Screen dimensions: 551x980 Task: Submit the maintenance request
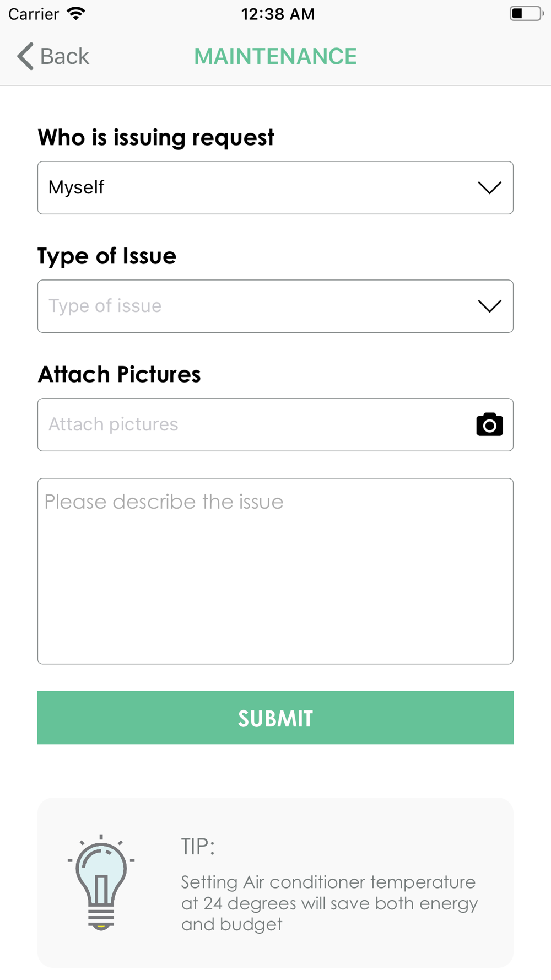click(x=275, y=718)
